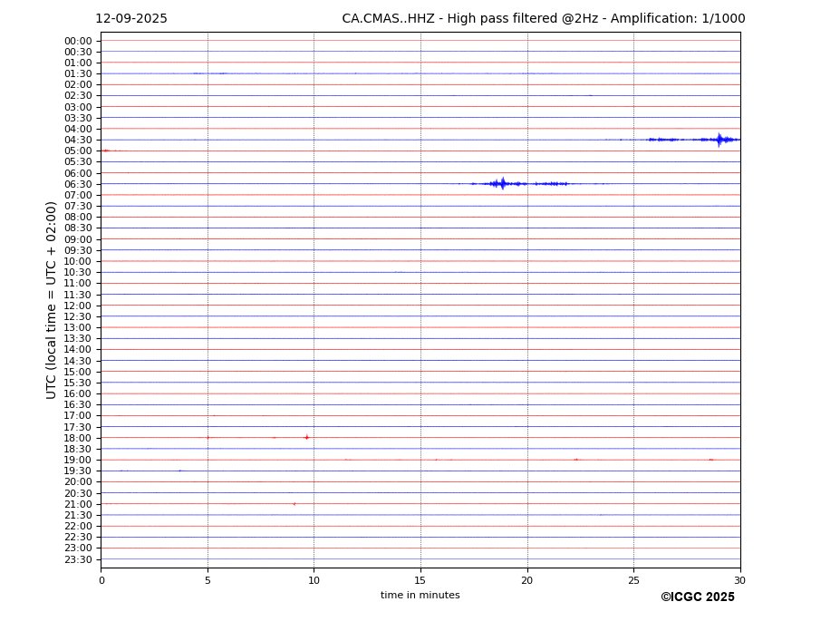Click the x-axis tick label 5
Image resolution: width=840 pixels, height=631 pixels.
pyautogui.click(x=208, y=580)
